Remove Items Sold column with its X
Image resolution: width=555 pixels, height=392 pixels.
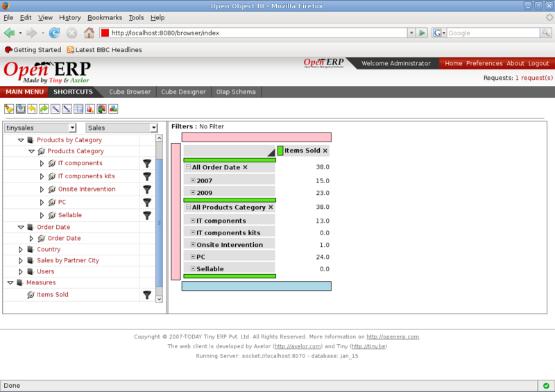coord(325,151)
